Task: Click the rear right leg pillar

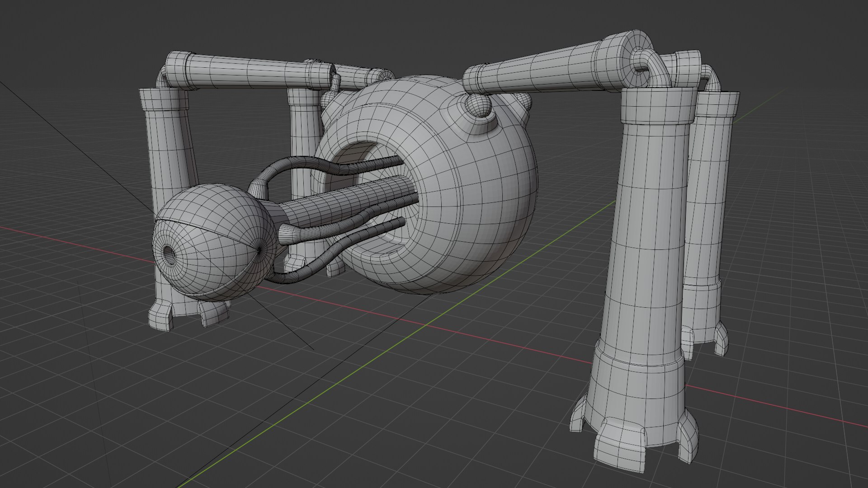Action: [x=708, y=199]
